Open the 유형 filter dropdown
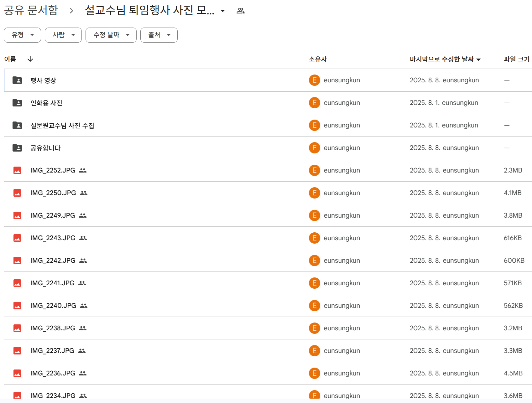This screenshot has width=532, height=403. pyautogui.click(x=22, y=35)
